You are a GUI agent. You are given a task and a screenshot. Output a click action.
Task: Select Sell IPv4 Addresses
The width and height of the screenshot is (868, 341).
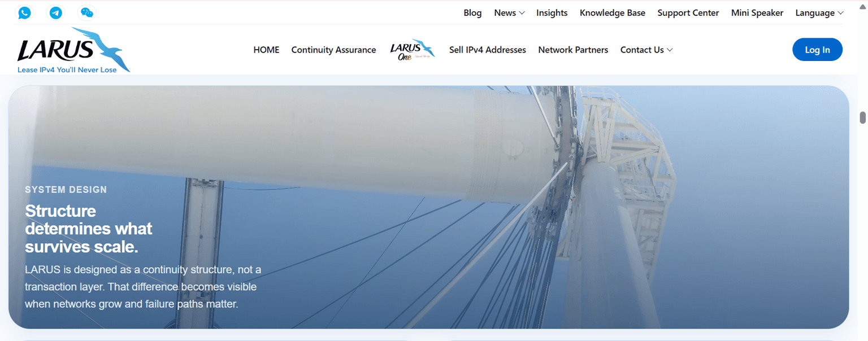click(x=488, y=50)
